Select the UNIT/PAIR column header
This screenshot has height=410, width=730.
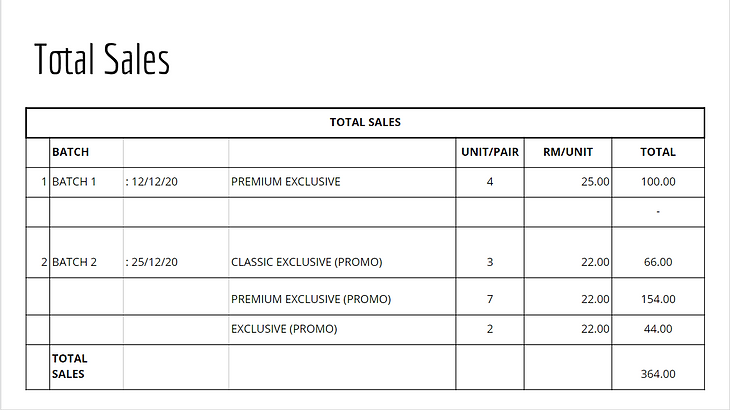pyautogui.click(x=490, y=152)
